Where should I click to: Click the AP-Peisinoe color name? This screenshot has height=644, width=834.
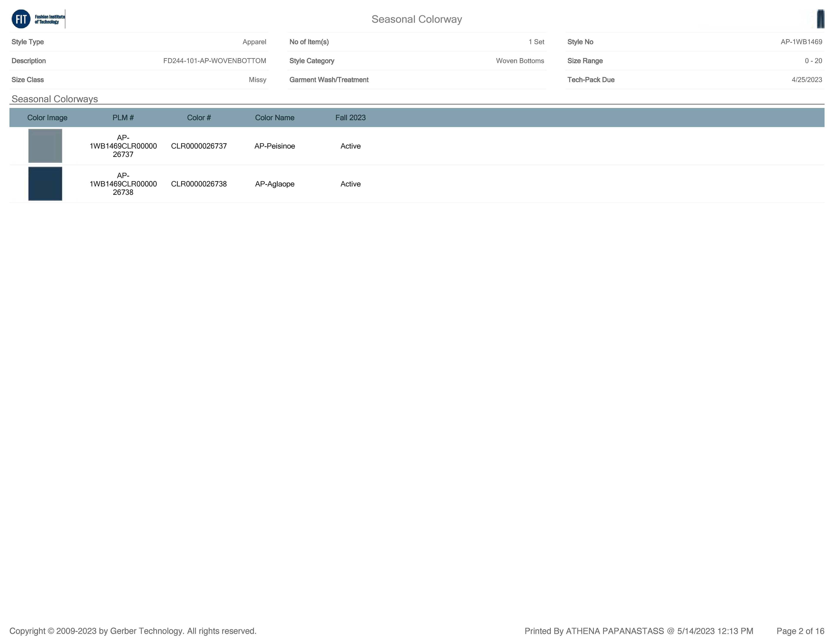(275, 146)
